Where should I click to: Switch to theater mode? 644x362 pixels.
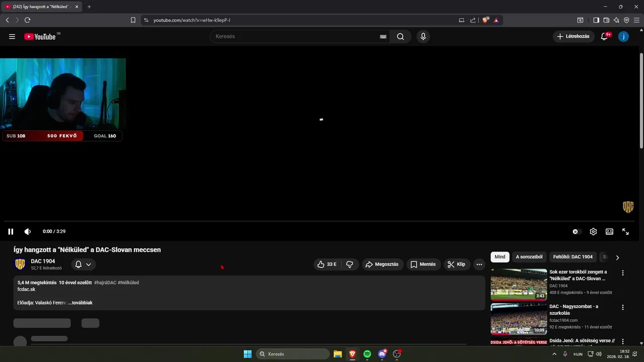609,231
